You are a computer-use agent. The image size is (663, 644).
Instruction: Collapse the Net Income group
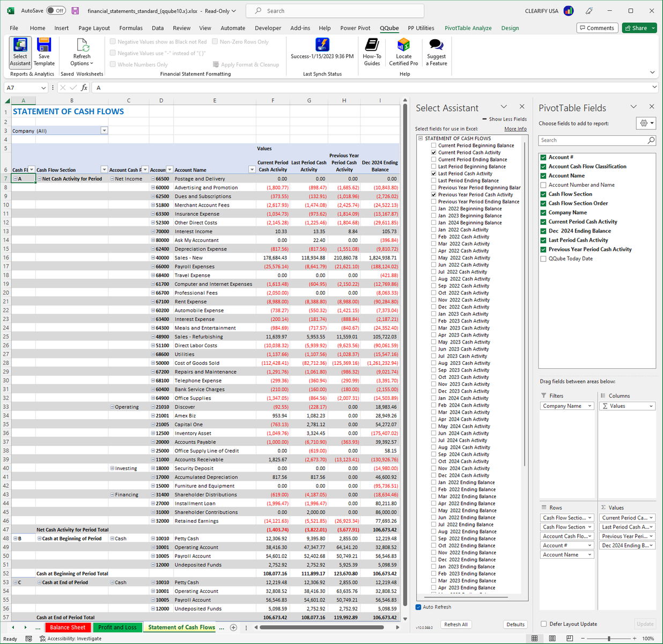click(x=112, y=179)
